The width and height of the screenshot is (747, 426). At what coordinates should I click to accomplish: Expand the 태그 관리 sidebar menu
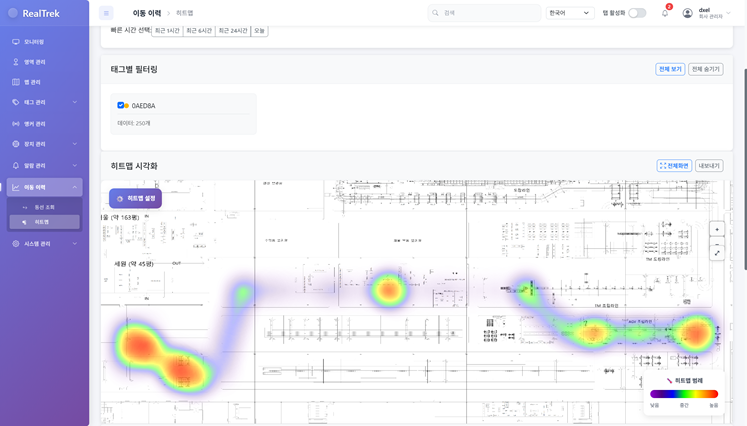44,102
